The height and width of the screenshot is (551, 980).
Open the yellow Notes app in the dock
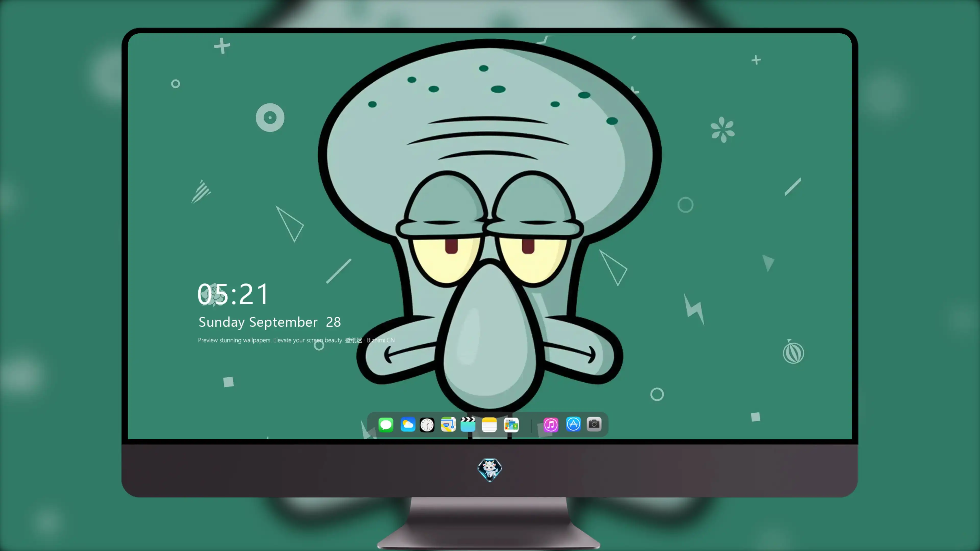tap(489, 425)
